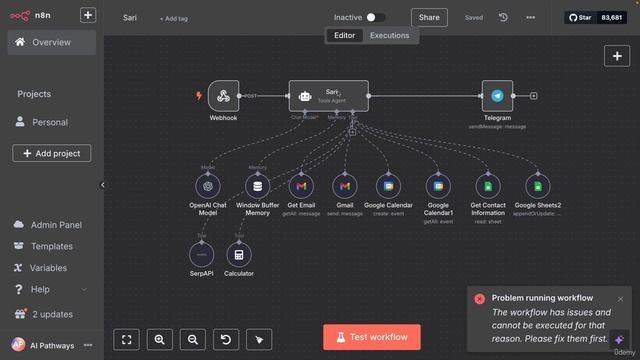Add a tool to the Sari agent

[x=353, y=132]
